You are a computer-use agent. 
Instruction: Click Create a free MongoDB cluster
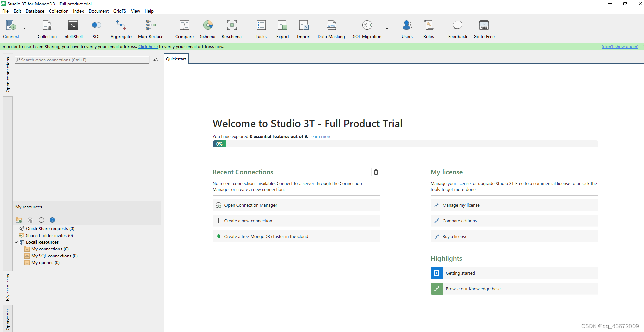(x=296, y=236)
